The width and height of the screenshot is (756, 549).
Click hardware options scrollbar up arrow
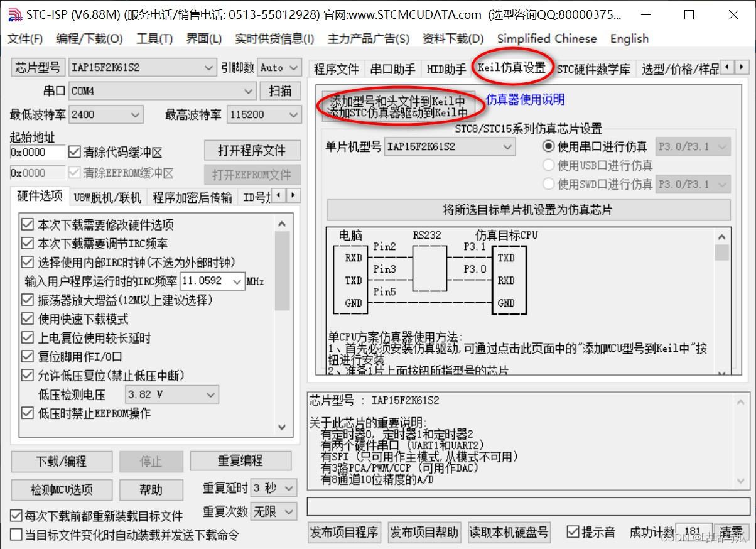[x=282, y=224]
